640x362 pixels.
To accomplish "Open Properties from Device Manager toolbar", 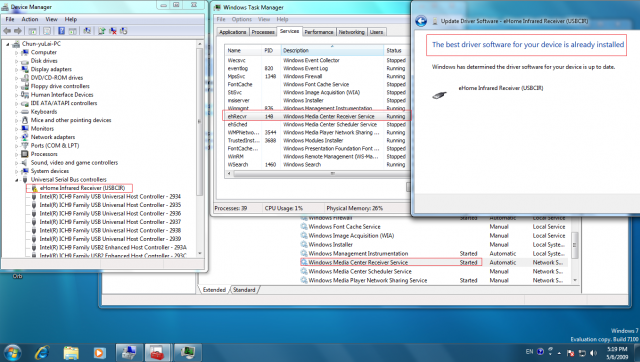I will point(47,31).
